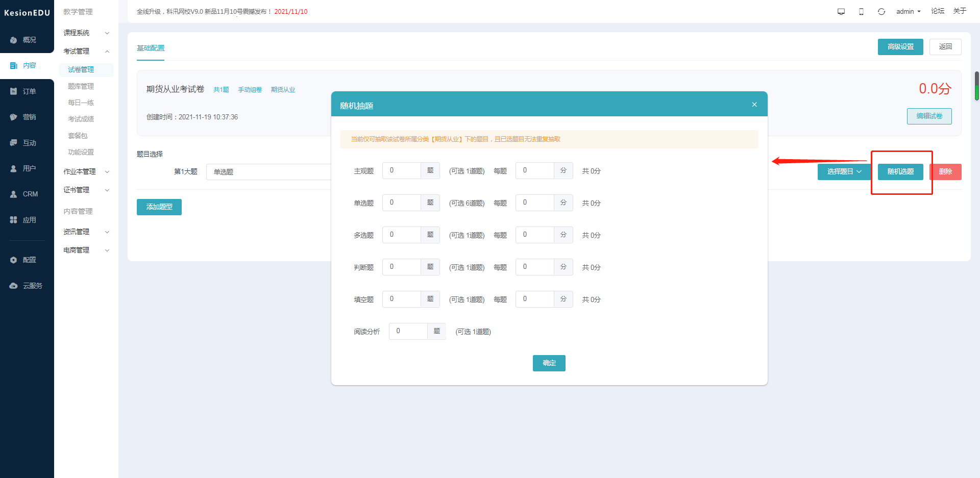This screenshot has width=980, height=478.
Task: Open the admin account dropdown
Action: pyautogui.click(x=909, y=11)
